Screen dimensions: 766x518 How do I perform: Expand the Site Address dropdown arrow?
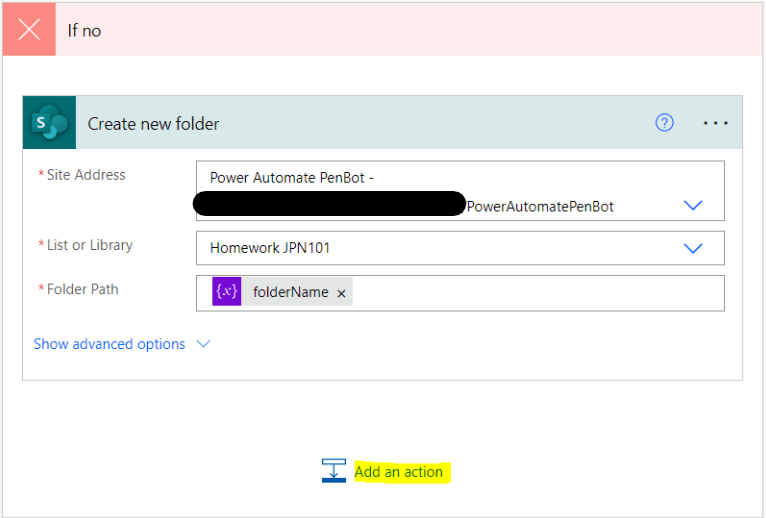[693, 205]
